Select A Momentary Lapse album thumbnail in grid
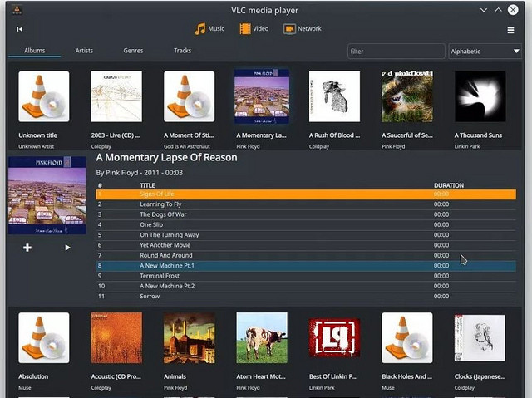The height and width of the screenshot is (398, 532). (x=262, y=96)
